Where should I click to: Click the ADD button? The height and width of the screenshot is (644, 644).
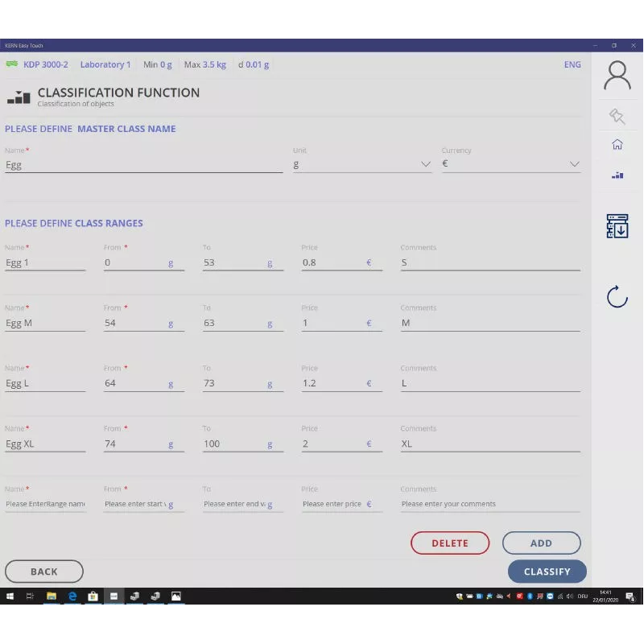tap(541, 543)
